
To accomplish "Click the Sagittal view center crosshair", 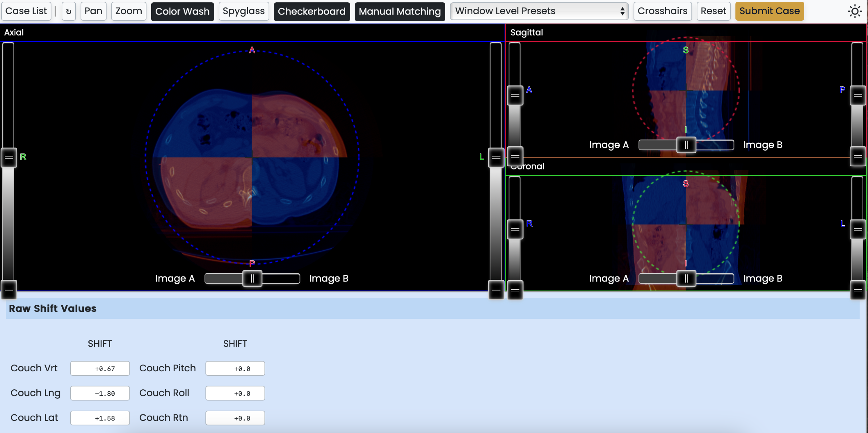I will pyautogui.click(x=686, y=90).
